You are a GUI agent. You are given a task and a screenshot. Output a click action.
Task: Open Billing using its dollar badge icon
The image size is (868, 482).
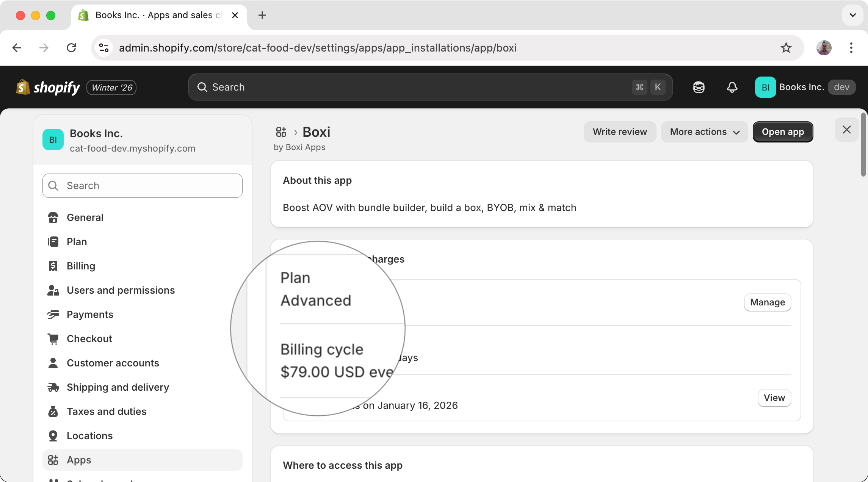(x=53, y=266)
